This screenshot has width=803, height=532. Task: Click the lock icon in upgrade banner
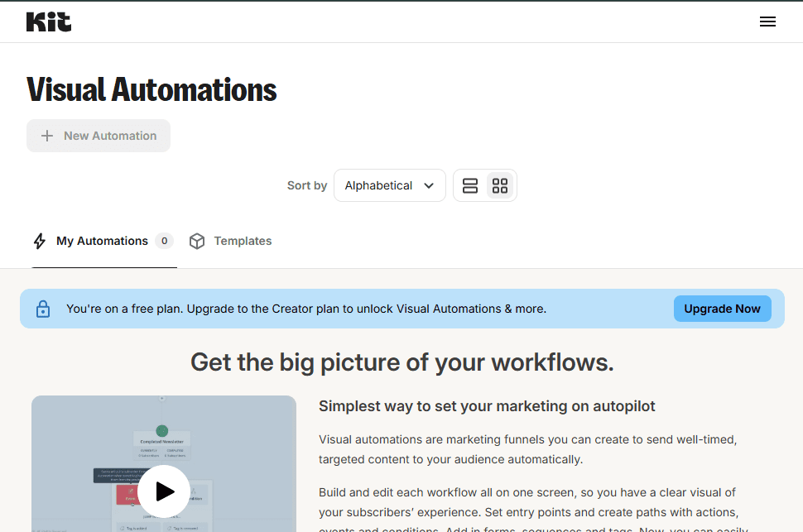pos(43,309)
